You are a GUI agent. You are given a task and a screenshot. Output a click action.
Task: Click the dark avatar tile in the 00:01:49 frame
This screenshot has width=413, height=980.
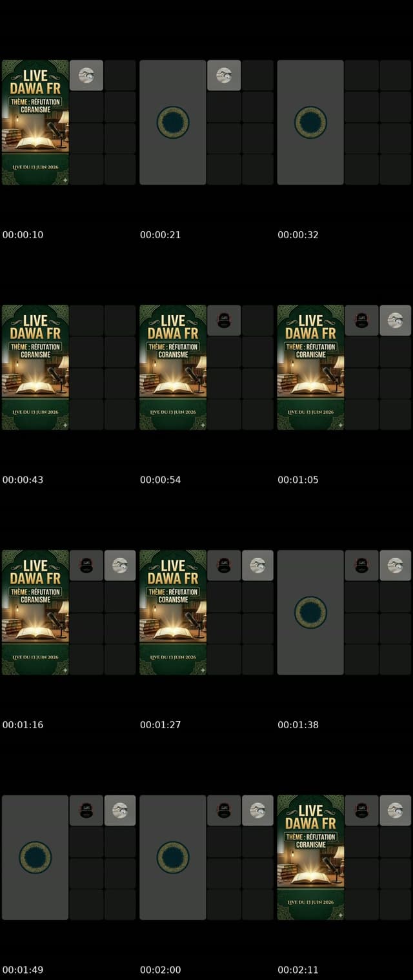coord(86,810)
